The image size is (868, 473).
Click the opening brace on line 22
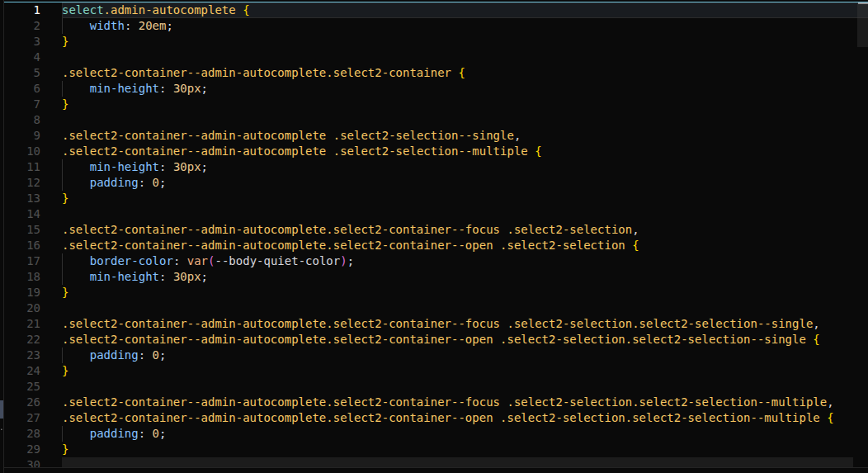click(x=816, y=339)
